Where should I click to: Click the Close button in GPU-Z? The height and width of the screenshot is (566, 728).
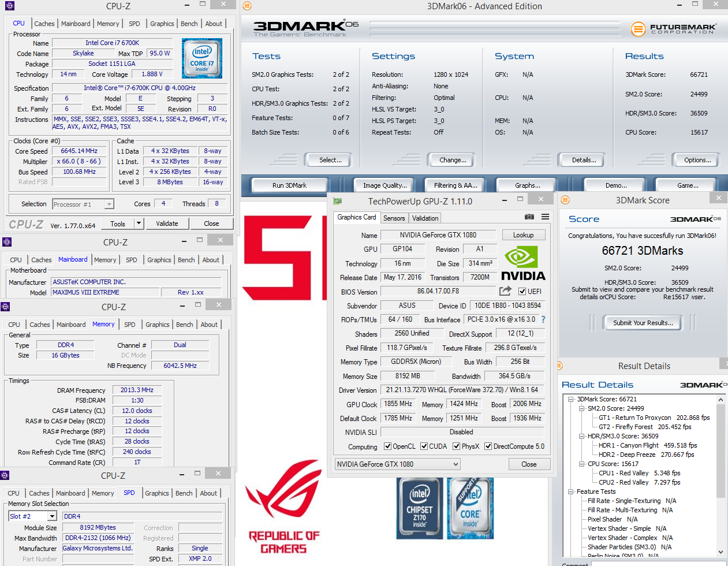tap(529, 464)
